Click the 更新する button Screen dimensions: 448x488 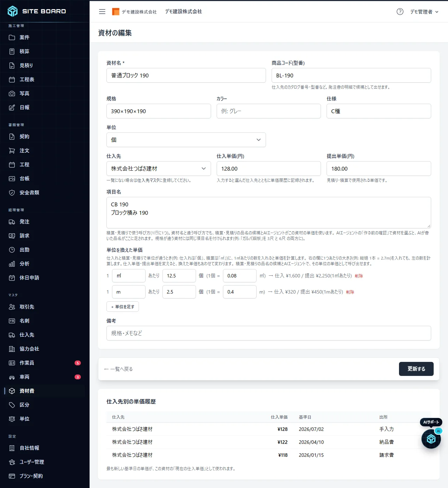pos(416,369)
